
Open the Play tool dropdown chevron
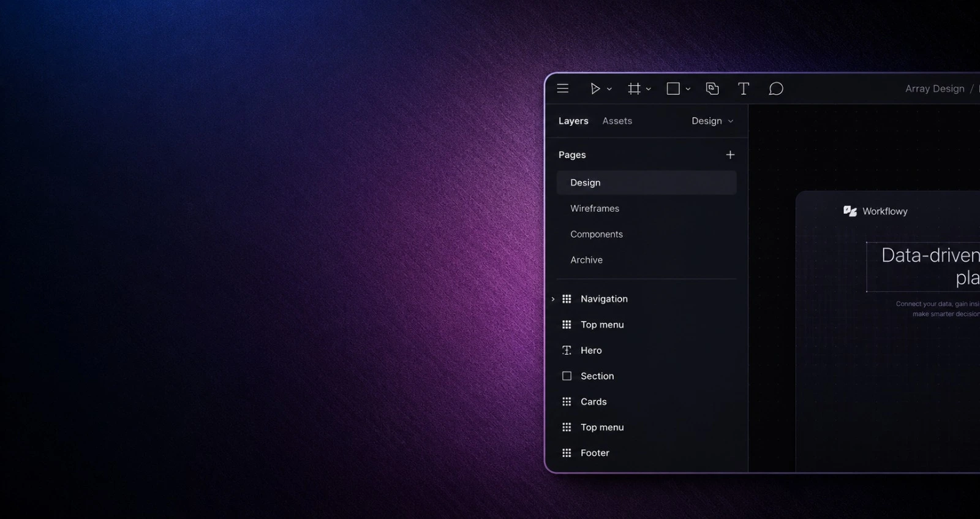point(609,89)
